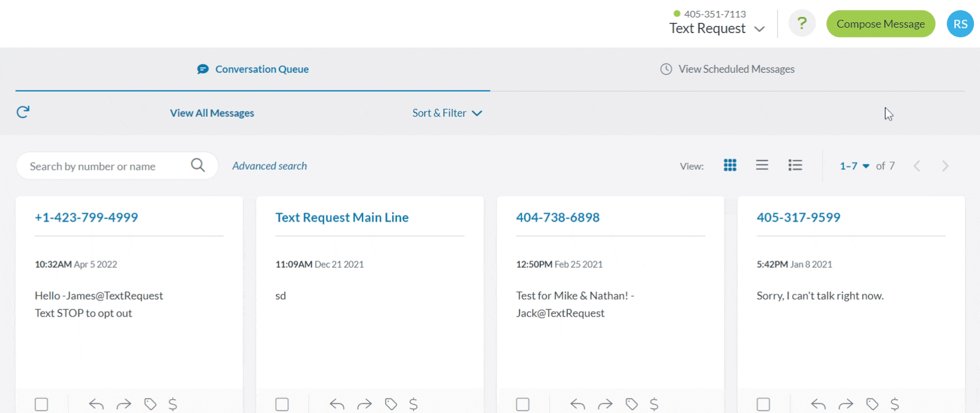Click the 12:50PM Feb 25 2021 timestamp

pyautogui.click(x=559, y=264)
